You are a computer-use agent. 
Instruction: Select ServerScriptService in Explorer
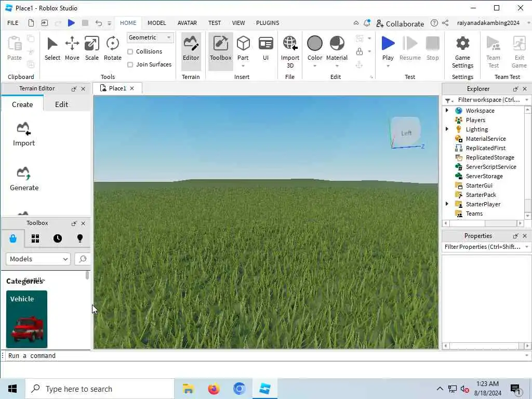click(x=490, y=167)
